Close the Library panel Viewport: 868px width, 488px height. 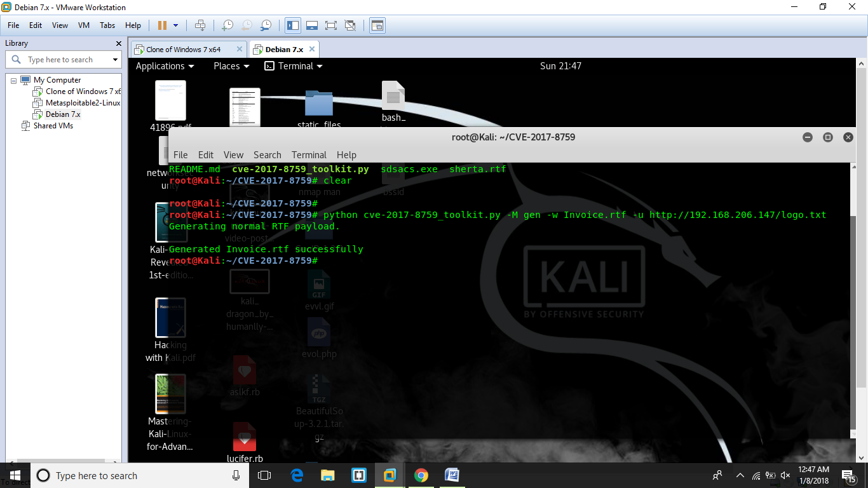[x=118, y=43]
